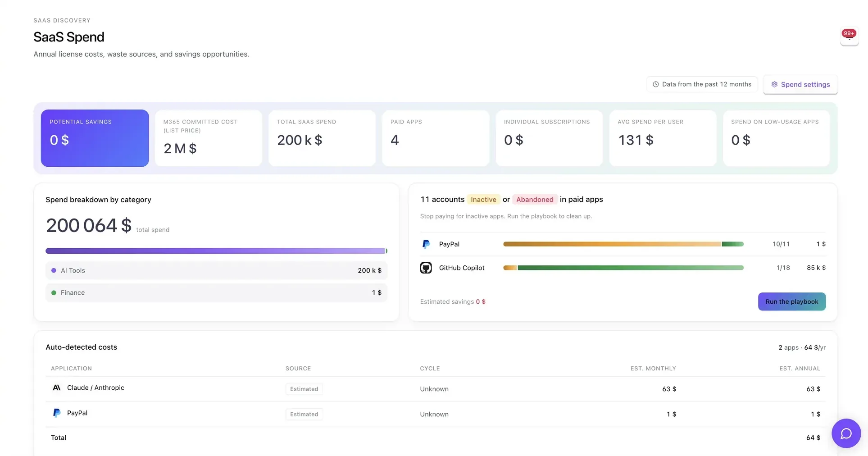The image size is (868, 456).
Task: Click the PayPal logo in inactive accounts
Action: tap(426, 244)
